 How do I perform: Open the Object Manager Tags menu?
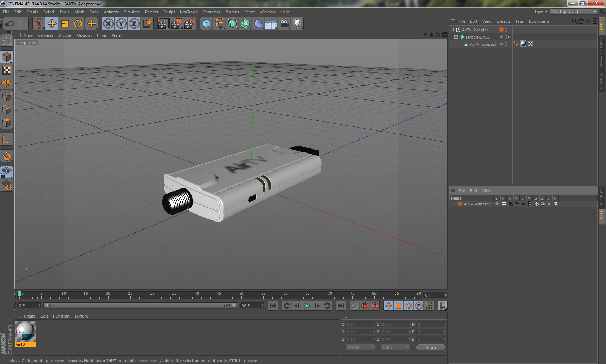coord(519,21)
